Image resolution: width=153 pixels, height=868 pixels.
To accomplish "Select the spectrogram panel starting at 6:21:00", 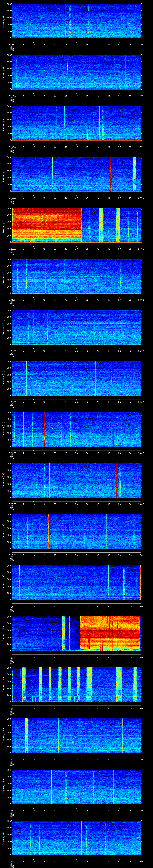I will pyautogui.click(x=76, y=276).
